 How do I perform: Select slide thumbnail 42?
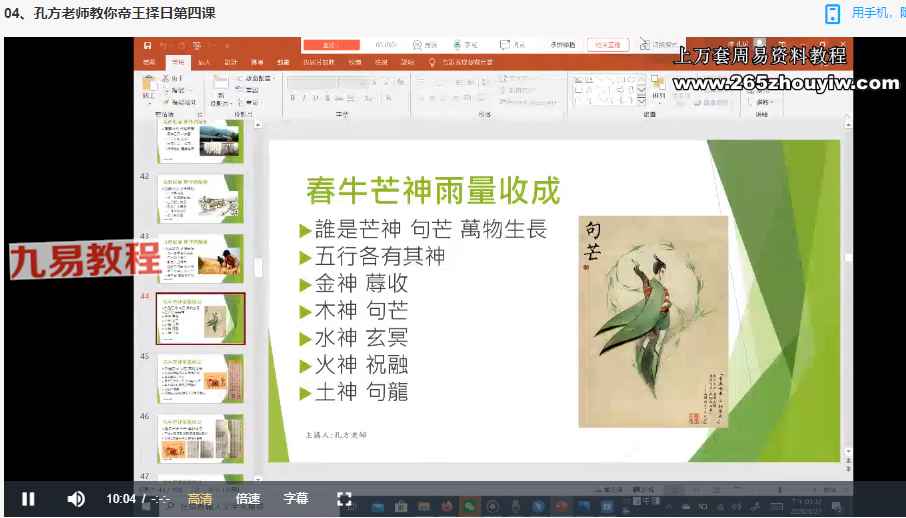point(200,199)
